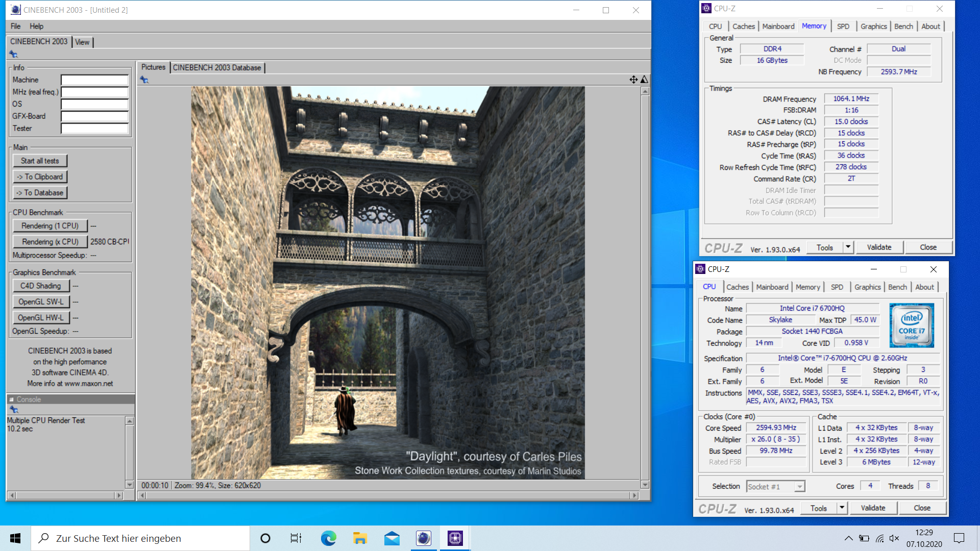The height and width of the screenshot is (551, 980).
Task: Open Graphics tab in lower CPU-Z window
Action: pos(868,287)
